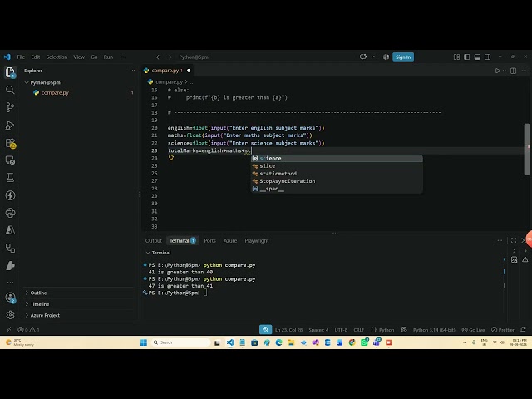The height and width of the screenshot is (399, 532).
Task: Click Go Live in status bar
Action: pyautogui.click(x=473, y=329)
